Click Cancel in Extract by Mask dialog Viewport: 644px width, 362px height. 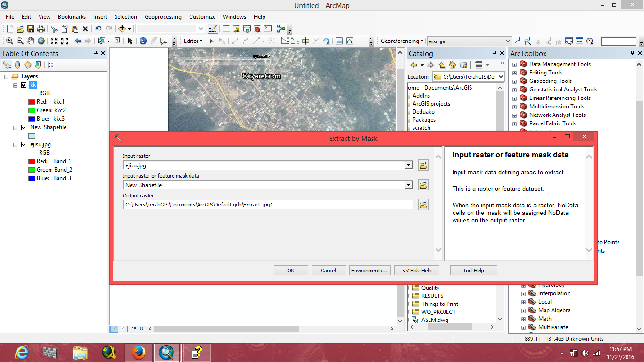pos(329,271)
